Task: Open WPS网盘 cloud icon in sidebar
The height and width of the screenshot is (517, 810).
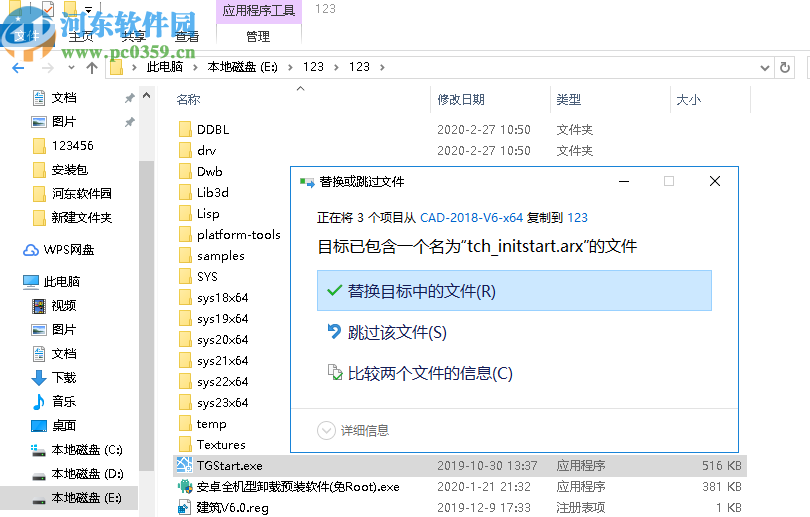Action: point(31,250)
